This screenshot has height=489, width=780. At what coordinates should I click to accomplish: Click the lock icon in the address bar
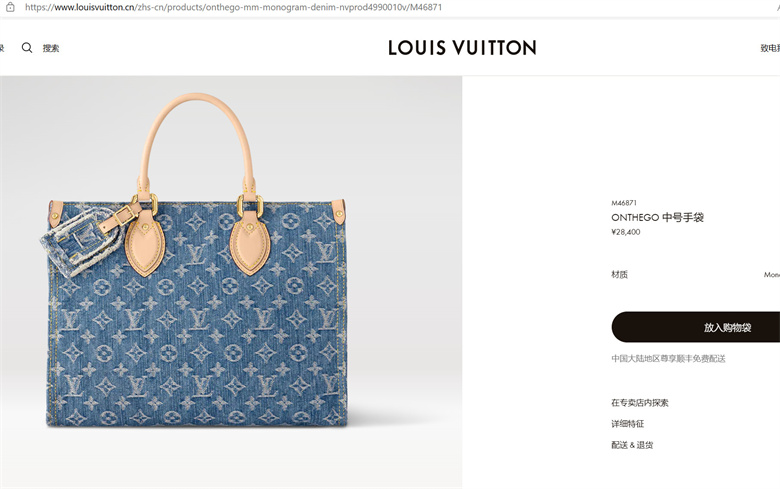click(10, 7)
